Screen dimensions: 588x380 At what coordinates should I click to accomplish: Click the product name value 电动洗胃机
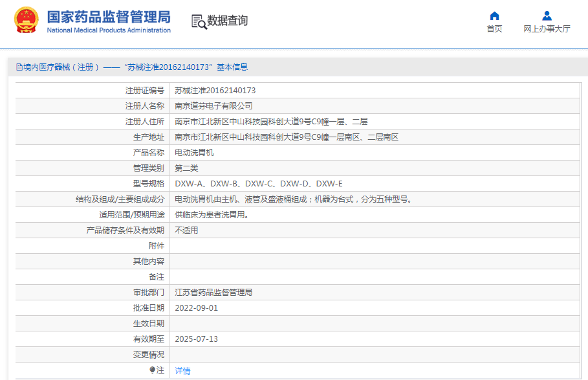click(194, 153)
